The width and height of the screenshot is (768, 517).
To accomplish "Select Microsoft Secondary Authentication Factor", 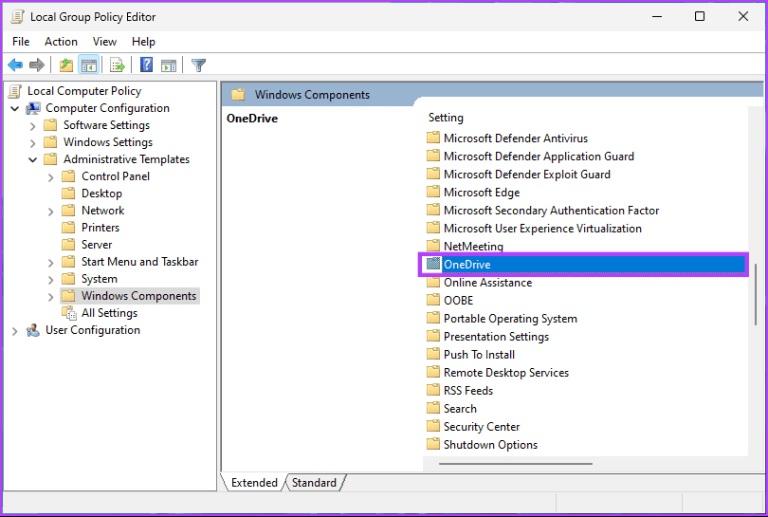I will pos(551,211).
